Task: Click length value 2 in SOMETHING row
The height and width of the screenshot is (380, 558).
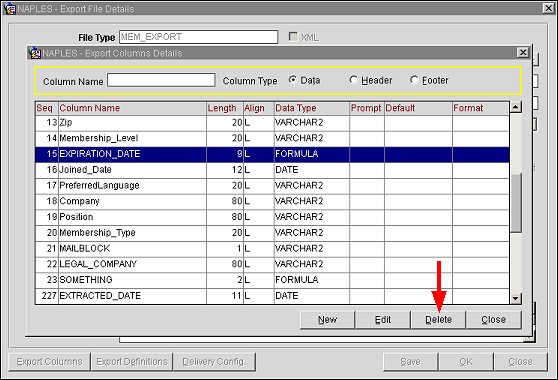Action: 239,280
